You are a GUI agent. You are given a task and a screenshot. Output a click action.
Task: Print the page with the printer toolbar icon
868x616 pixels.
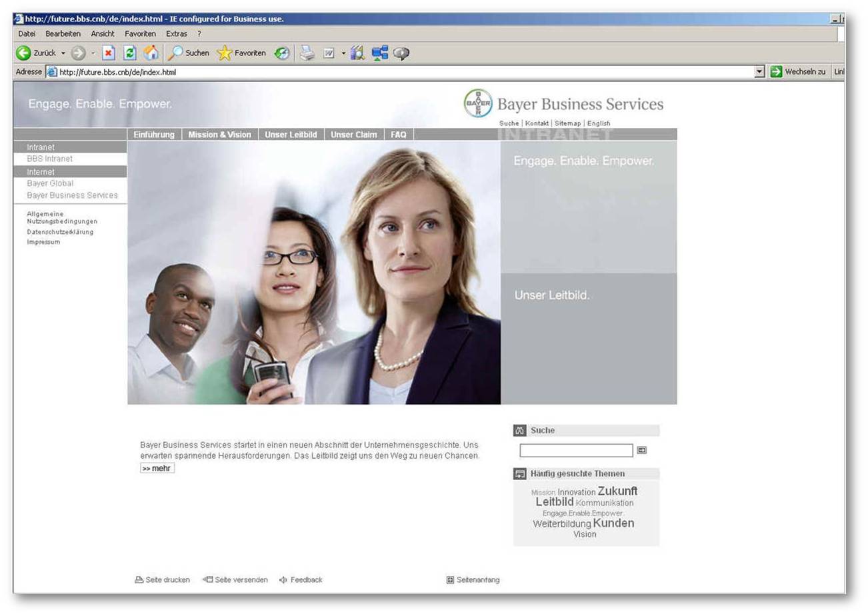point(307,53)
